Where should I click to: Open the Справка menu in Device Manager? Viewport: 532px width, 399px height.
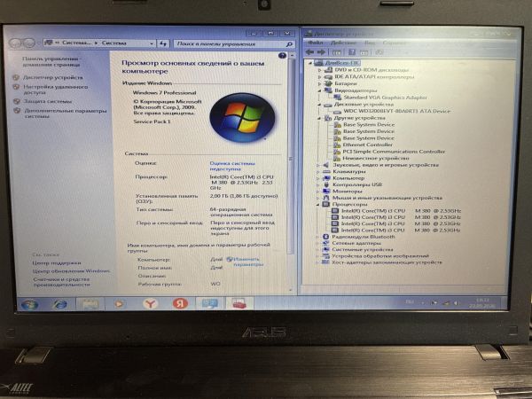tap(394, 43)
